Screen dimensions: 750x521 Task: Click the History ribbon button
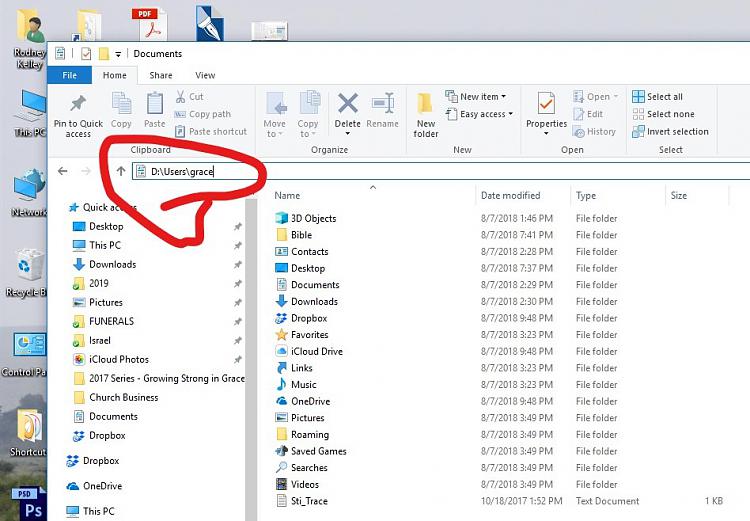[x=594, y=131]
